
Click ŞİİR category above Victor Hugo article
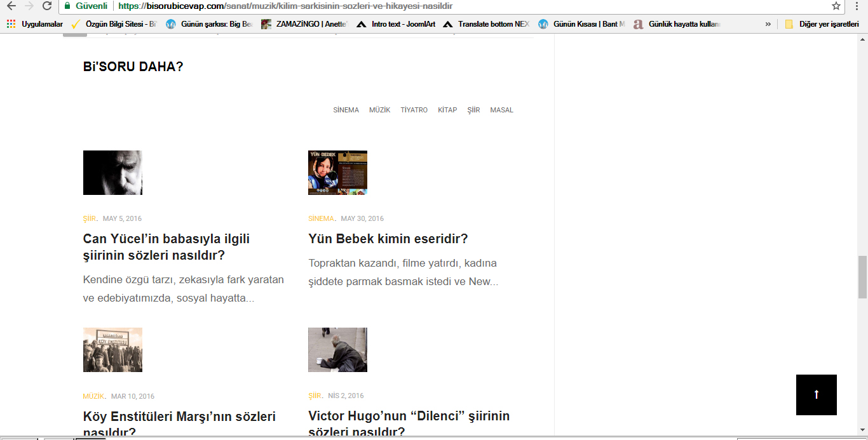coord(315,396)
